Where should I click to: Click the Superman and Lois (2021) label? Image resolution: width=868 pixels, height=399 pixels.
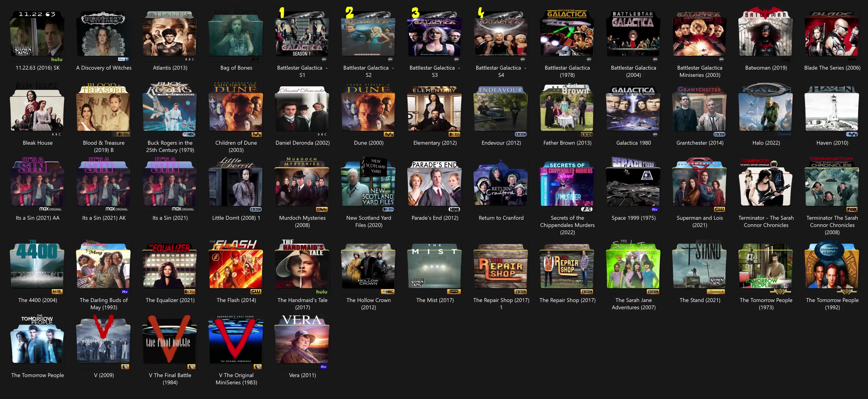point(700,221)
